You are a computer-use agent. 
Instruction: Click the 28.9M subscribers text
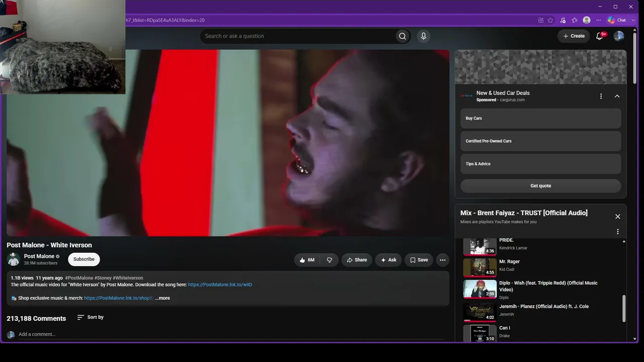[x=41, y=263]
